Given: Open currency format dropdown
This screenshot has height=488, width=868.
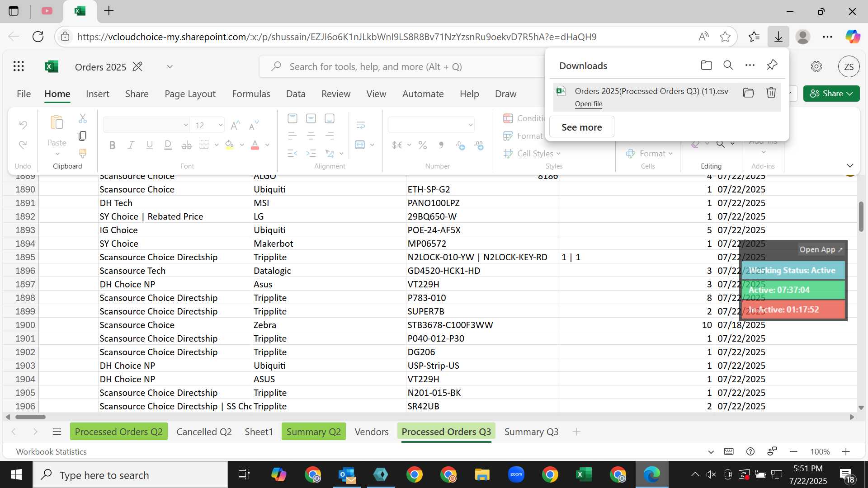Looking at the screenshot, I should 409,145.
